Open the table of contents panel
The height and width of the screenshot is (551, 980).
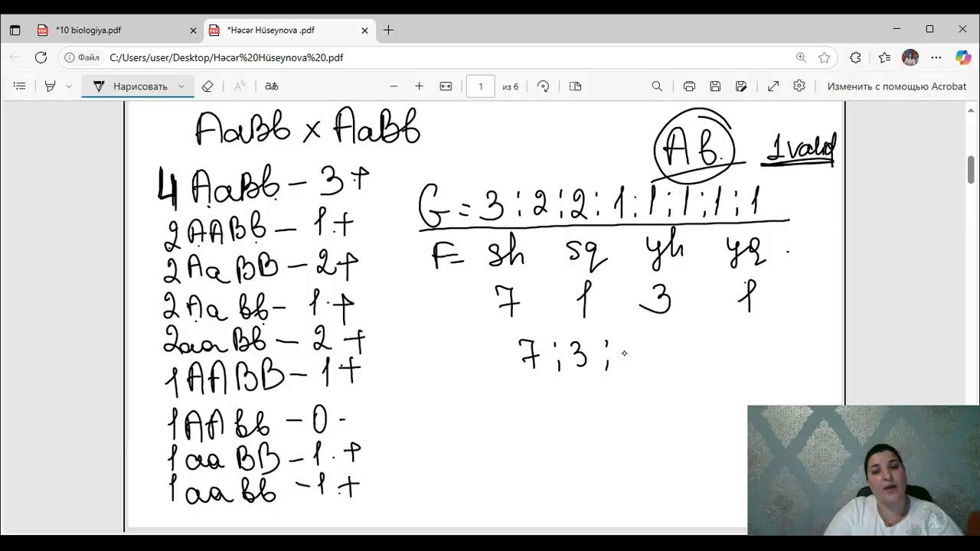click(20, 86)
